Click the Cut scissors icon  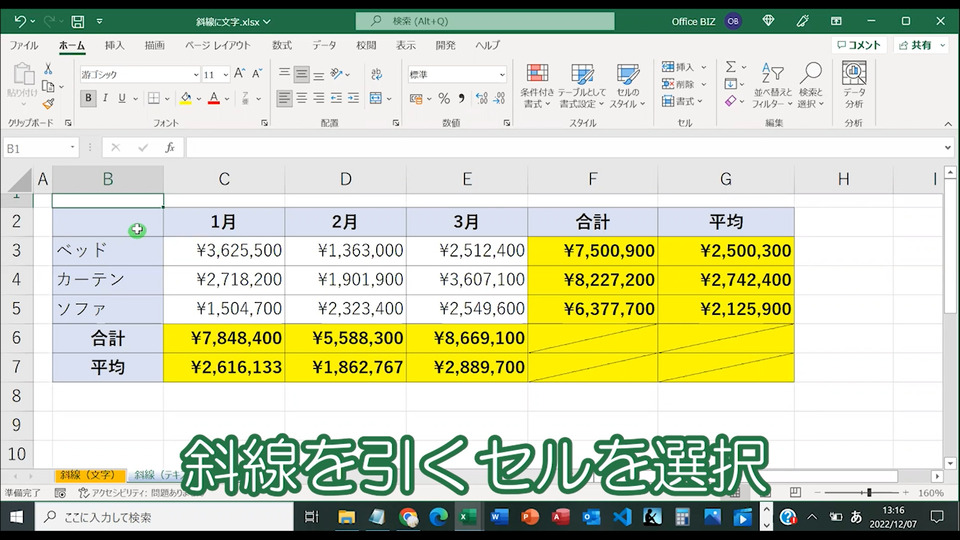coord(48,69)
